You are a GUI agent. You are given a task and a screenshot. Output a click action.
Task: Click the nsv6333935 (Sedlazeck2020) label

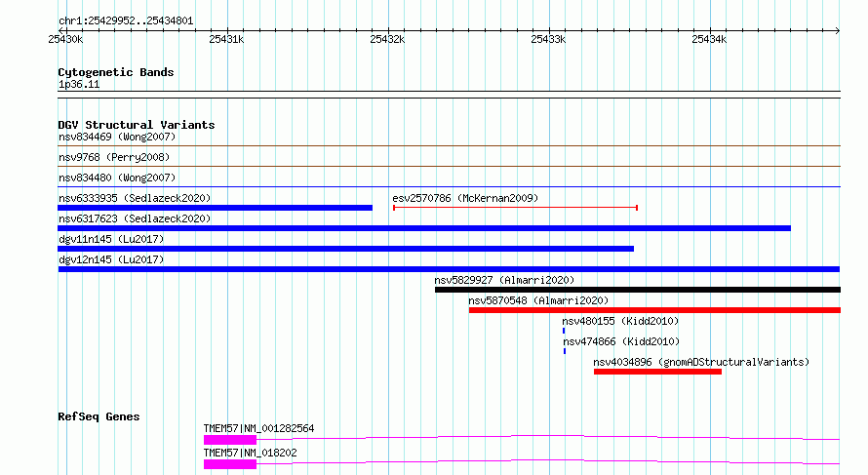coord(135,198)
